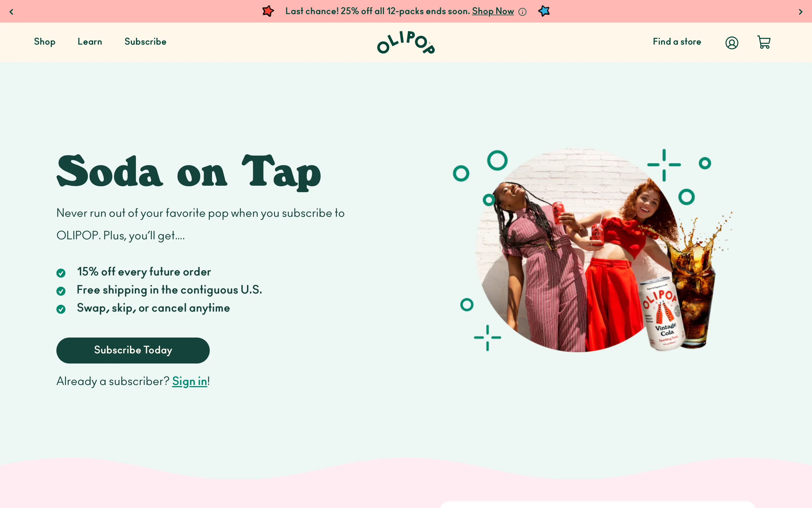The width and height of the screenshot is (812, 508).
Task: Click the Subscribe Today button
Action: pos(133,350)
